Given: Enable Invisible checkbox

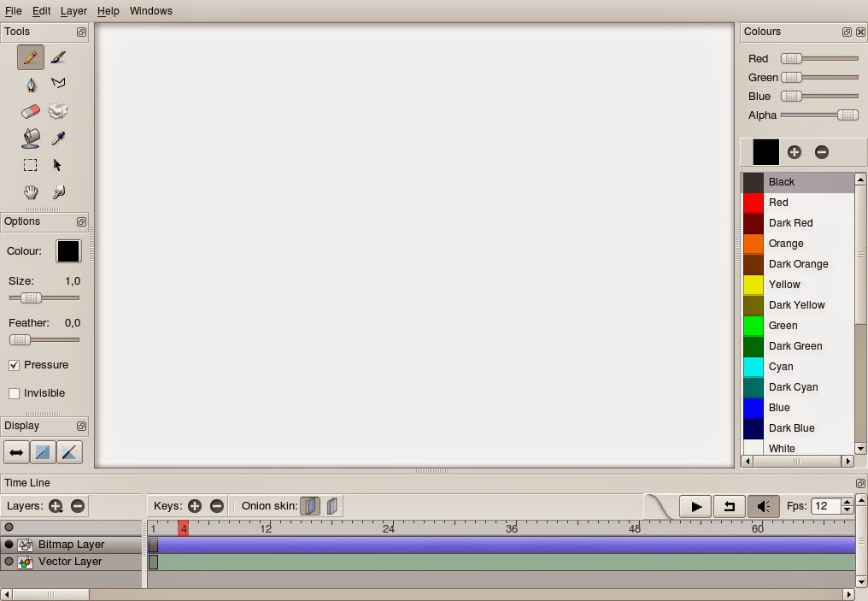Looking at the screenshot, I should coord(15,393).
